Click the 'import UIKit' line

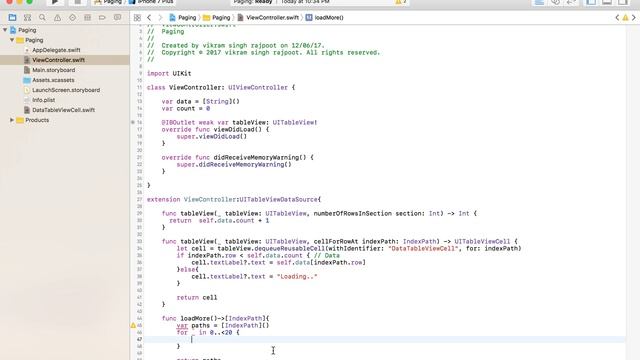pyautogui.click(x=169, y=73)
